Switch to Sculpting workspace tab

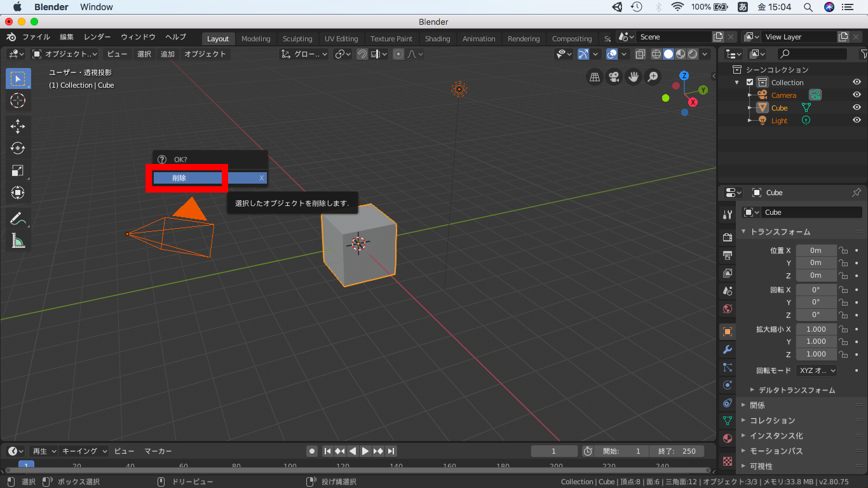tap(297, 39)
